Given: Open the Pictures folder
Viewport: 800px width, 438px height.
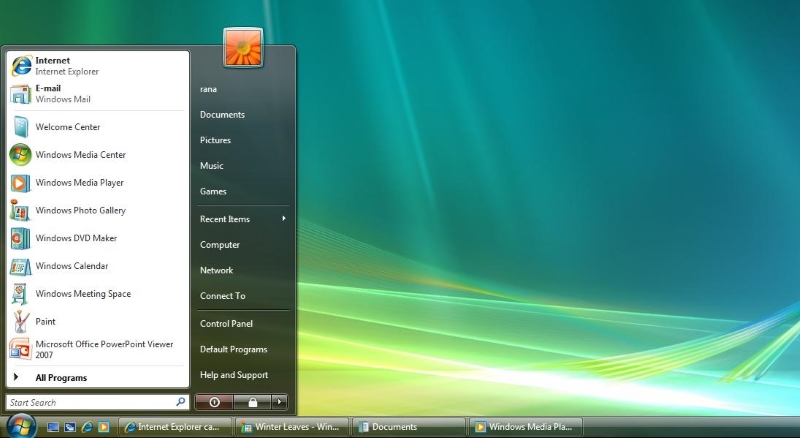Looking at the screenshot, I should click(x=215, y=140).
